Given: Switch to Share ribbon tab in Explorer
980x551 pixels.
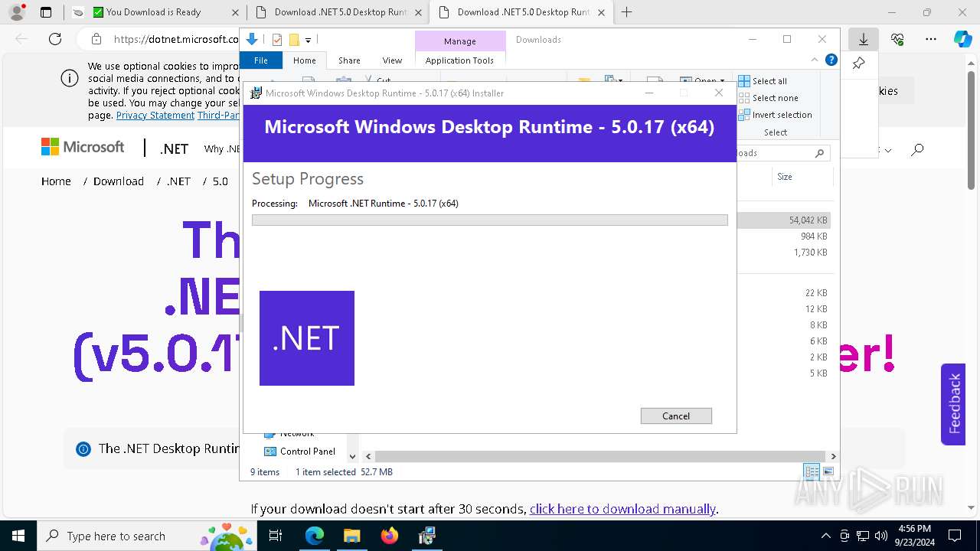Looking at the screenshot, I should 349,60.
